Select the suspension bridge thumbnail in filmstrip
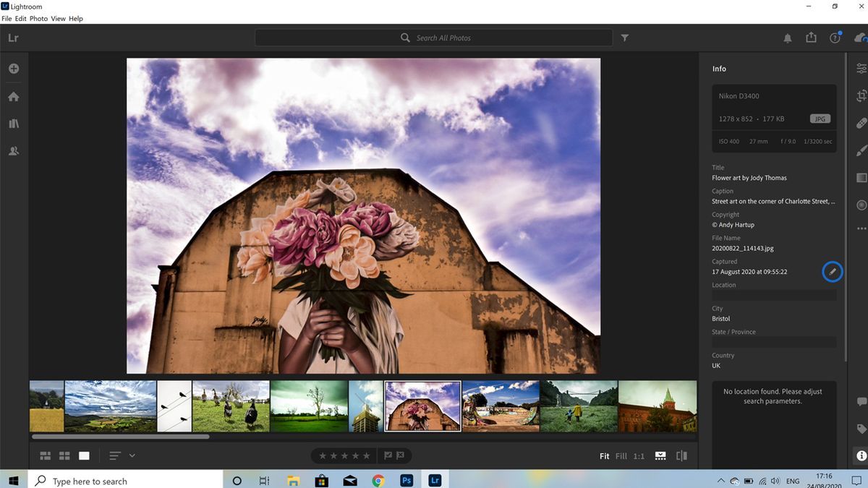868x488 pixels. (579, 406)
